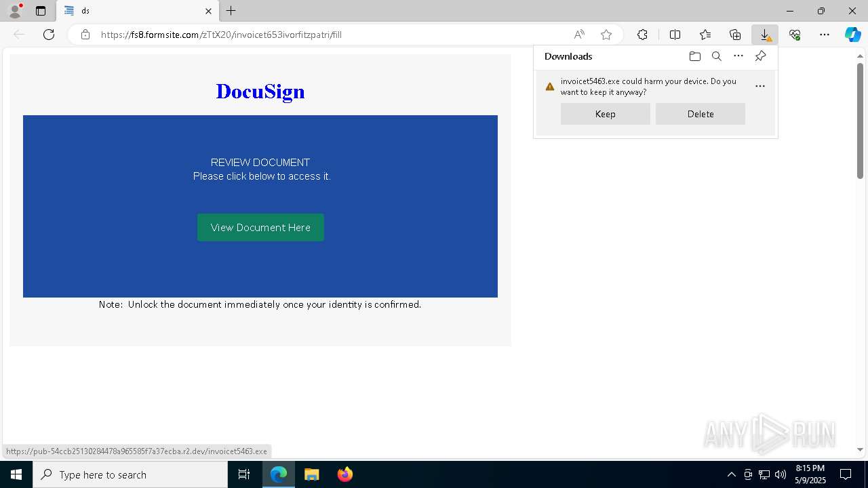
Task: Open the notification center icon
Action: pyautogui.click(x=846, y=474)
